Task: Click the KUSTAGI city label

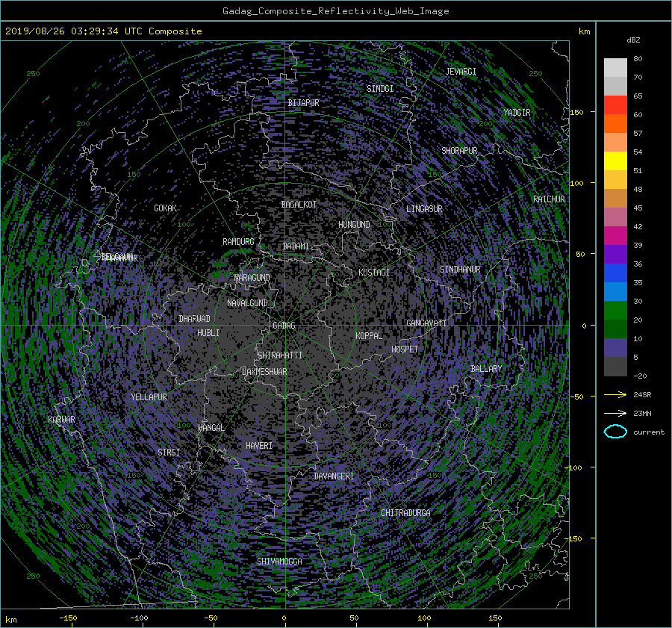Action: tap(374, 273)
